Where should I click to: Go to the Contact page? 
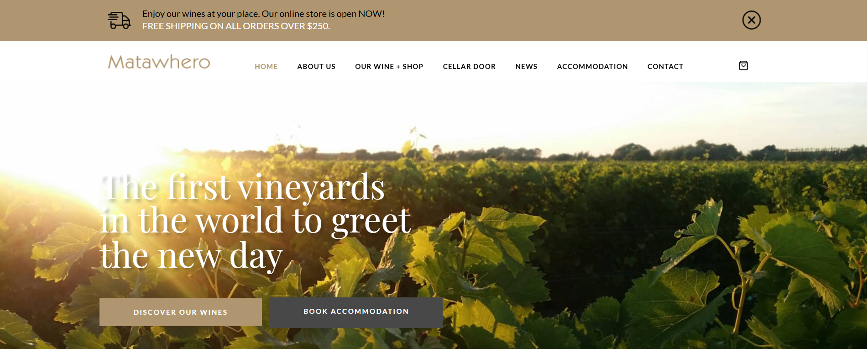[665, 67]
